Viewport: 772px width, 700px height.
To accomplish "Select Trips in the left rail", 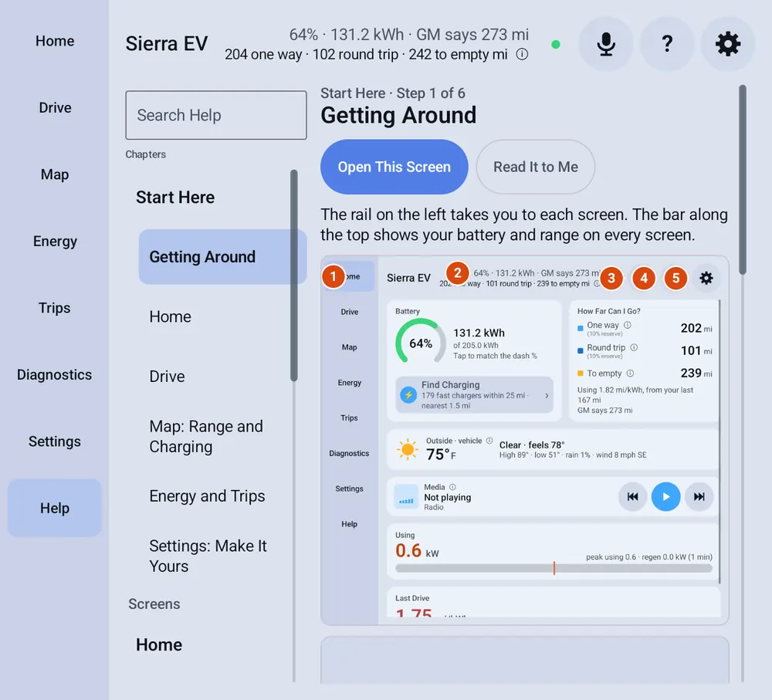I will point(55,308).
